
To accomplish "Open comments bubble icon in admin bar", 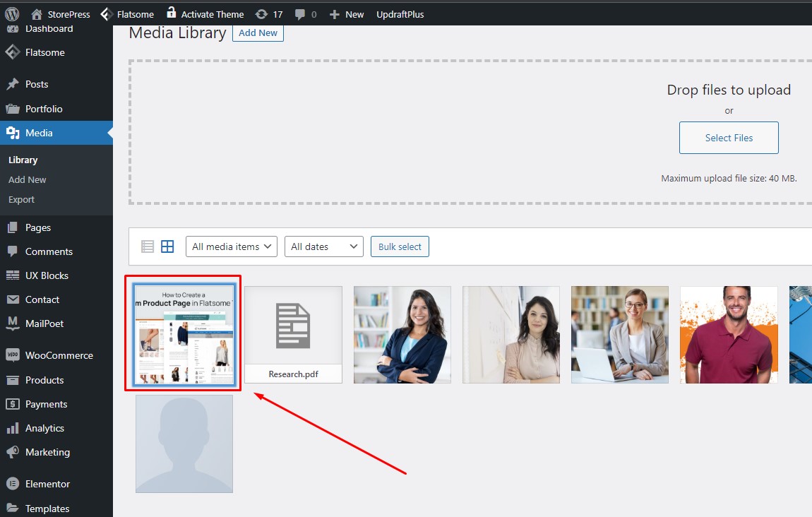I will click(x=300, y=15).
